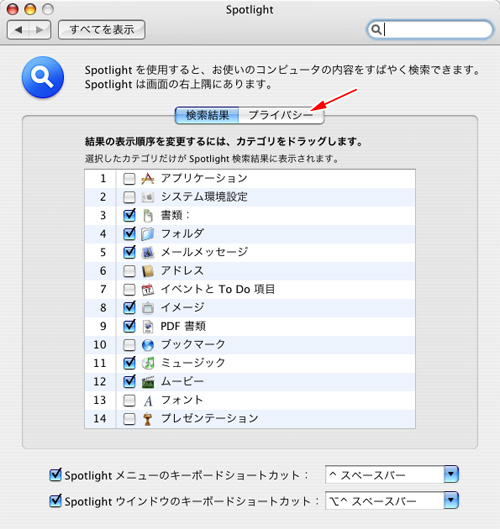The width and height of the screenshot is (500, 529).
Task: Click the ブックマーク globe icon
Action: tap(147, 345)
